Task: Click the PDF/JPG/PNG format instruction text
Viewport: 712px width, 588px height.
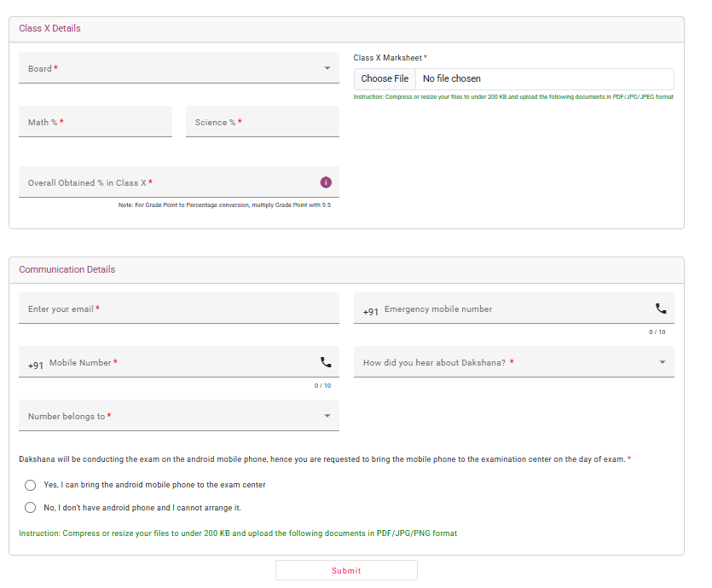Action: tap(238, 533)
